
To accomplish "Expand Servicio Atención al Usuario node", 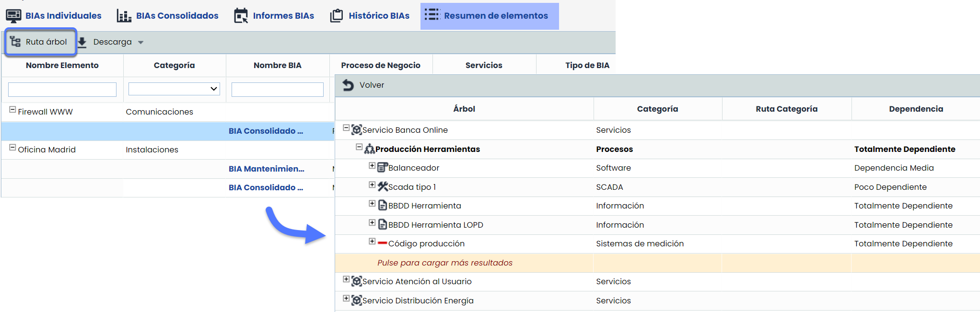I will coord(346,279).
